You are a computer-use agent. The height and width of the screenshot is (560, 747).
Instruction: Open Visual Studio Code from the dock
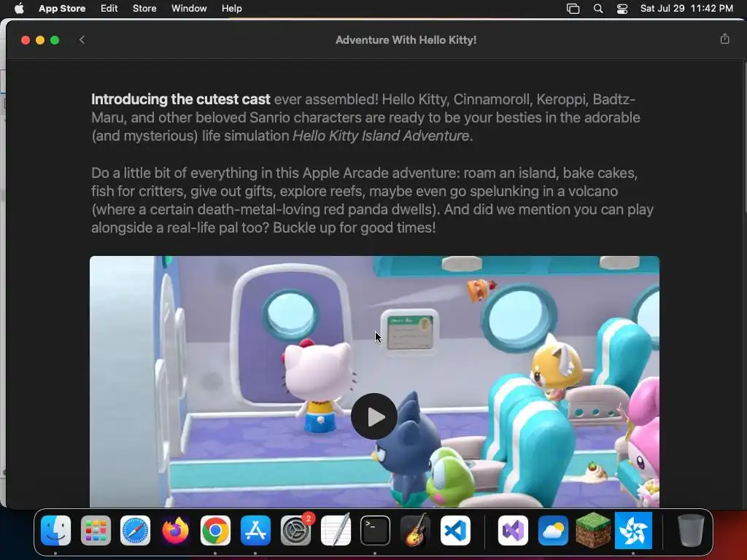tap(455, 531)
